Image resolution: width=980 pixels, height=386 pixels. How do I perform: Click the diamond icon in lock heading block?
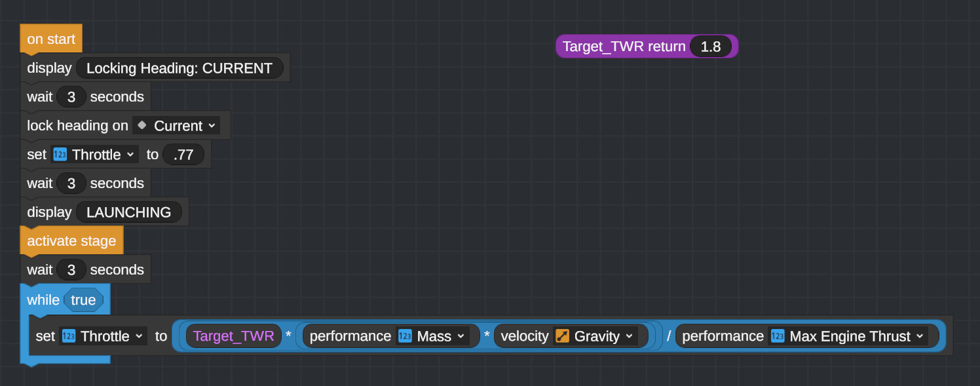click(141, 125)
